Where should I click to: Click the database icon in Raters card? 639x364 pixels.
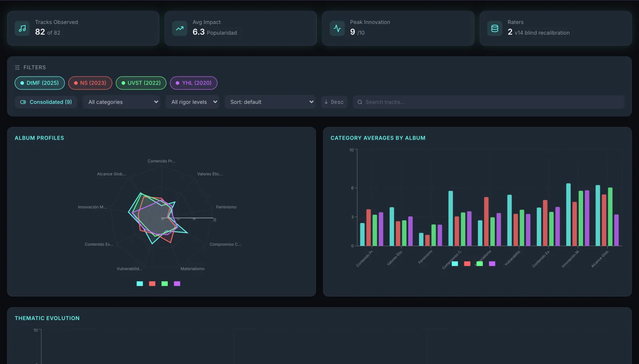click(x=495, y=28)
